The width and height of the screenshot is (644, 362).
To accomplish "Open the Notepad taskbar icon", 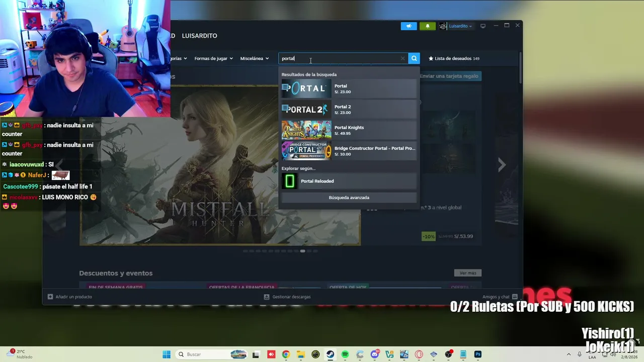I will (x=463, y=354).
